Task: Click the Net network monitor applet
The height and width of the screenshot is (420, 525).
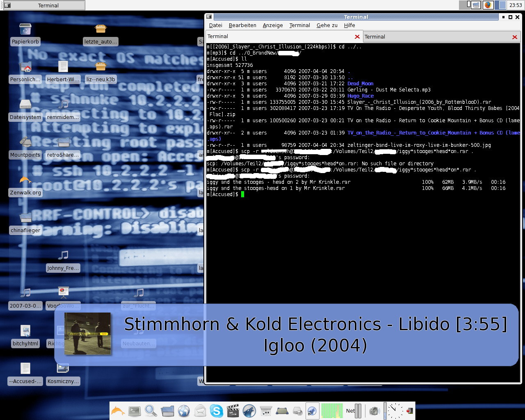Action: (x=354, y=411)
